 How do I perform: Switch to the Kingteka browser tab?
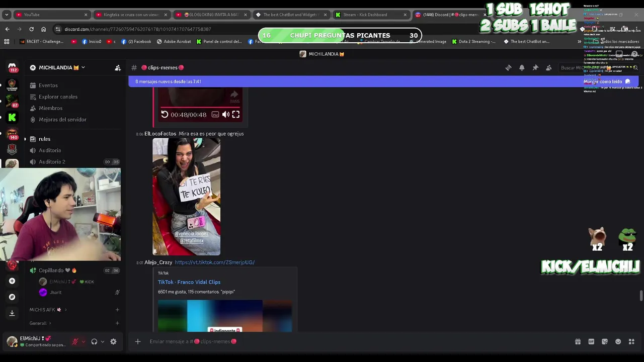(x=131, y=15)
